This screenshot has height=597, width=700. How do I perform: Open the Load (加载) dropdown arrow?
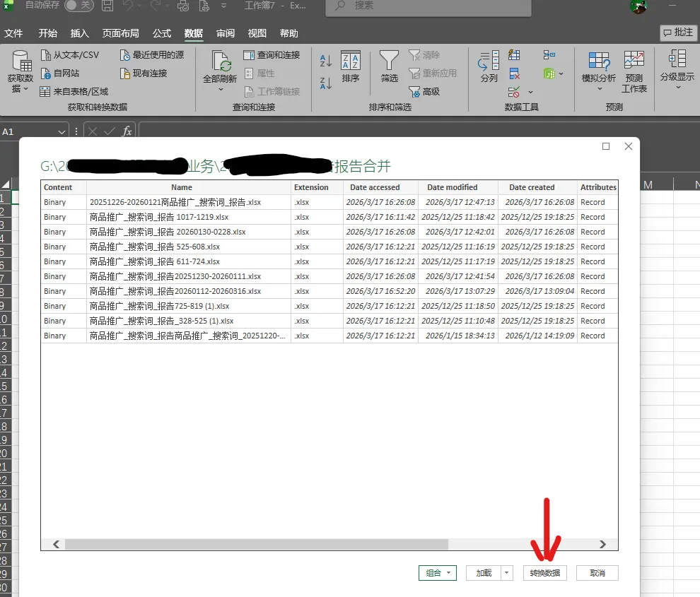[x=507, y=573]
